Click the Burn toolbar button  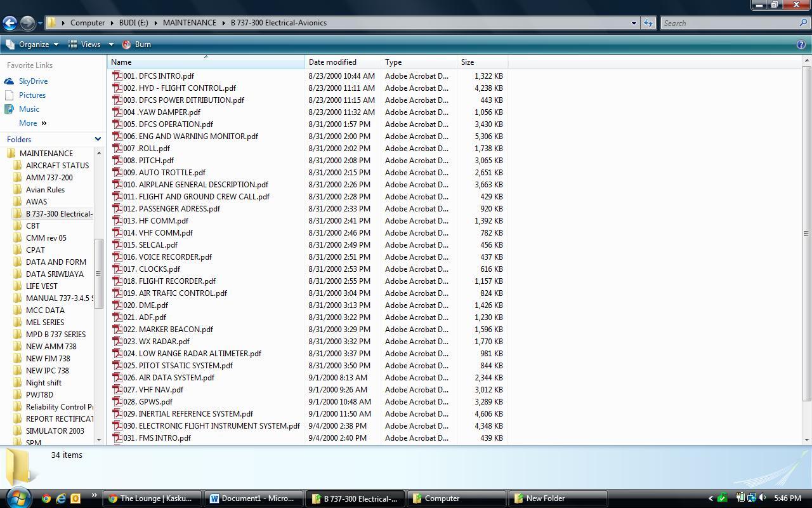[x=136, y=44]
